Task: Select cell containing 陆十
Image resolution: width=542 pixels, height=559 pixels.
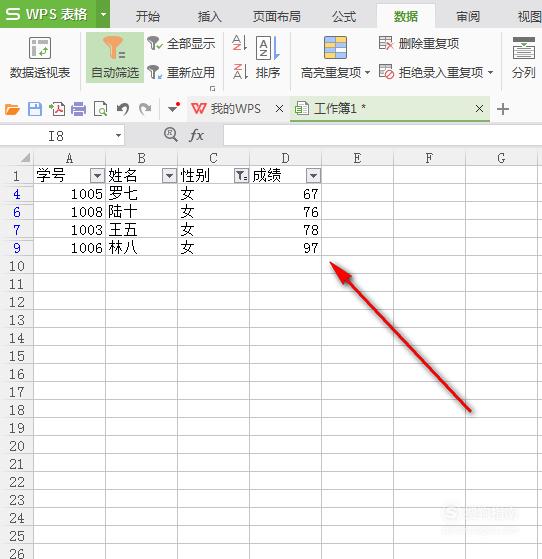Action: [142, 211]
